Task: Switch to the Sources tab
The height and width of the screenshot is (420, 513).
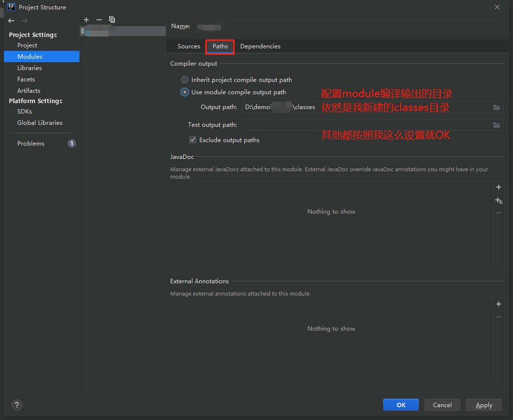Action: click(189, 46)
